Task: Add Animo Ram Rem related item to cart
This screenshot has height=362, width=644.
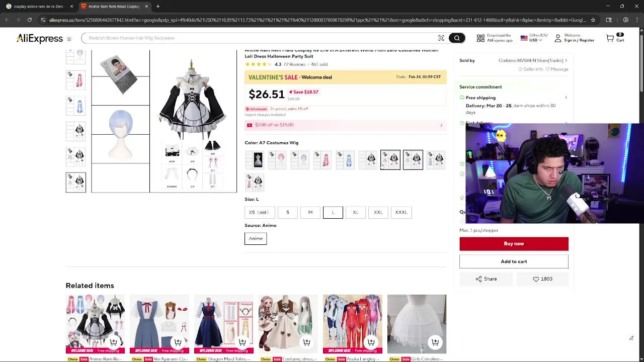Action: coord(113,342)
